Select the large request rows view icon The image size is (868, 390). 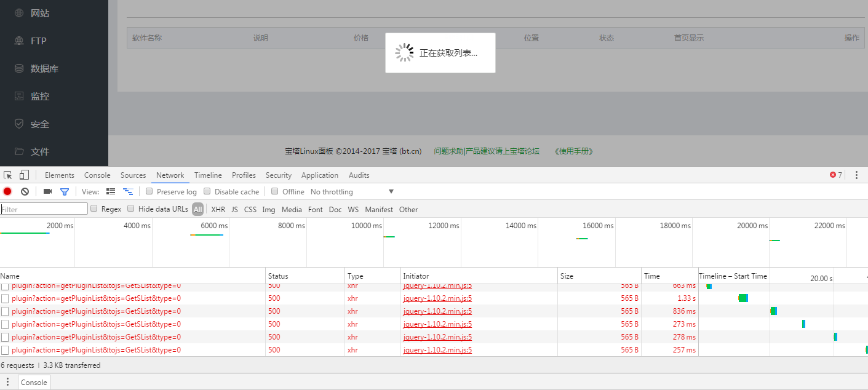[111, 192]
